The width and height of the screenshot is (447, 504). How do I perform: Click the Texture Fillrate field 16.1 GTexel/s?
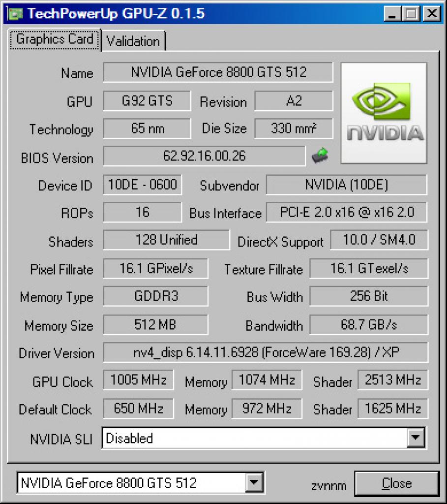coord(369,268)
